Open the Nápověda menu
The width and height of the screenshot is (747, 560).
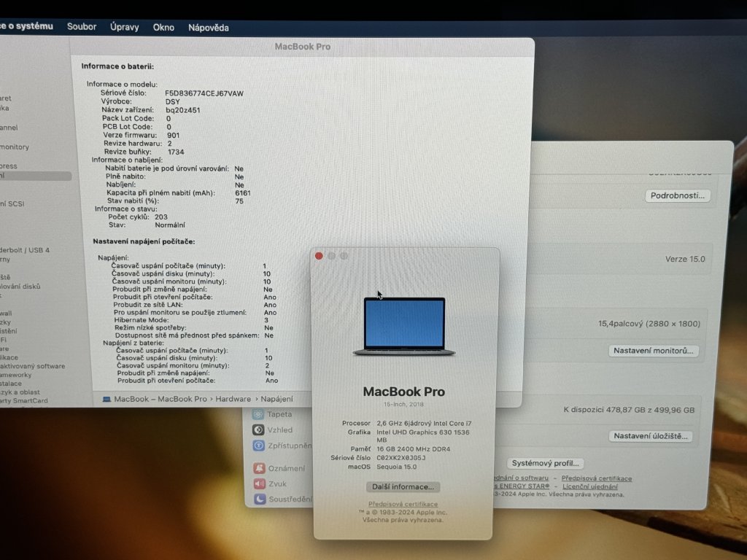[x=208, y=28]
